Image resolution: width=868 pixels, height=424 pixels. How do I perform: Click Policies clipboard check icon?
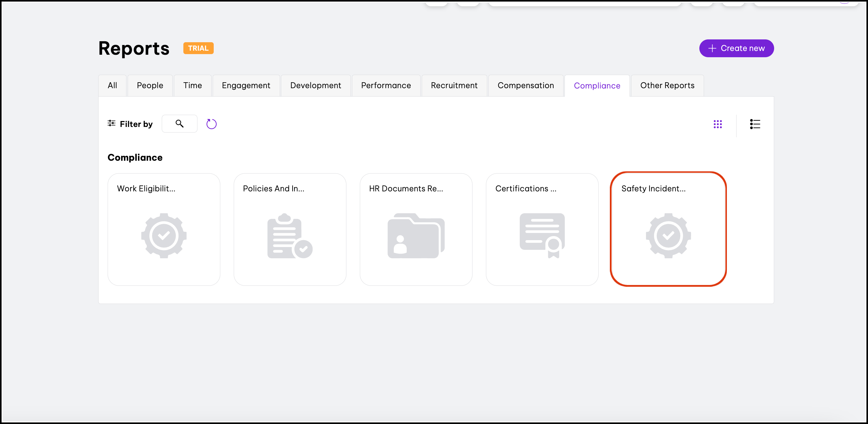pyautogui.click(x=290, y=236)
